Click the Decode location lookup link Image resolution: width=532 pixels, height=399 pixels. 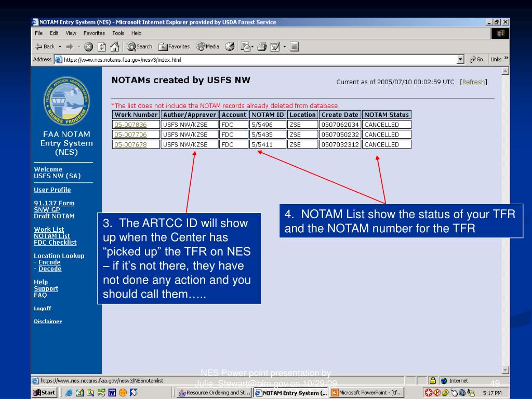pyautogui.click(x=50, y=269)
